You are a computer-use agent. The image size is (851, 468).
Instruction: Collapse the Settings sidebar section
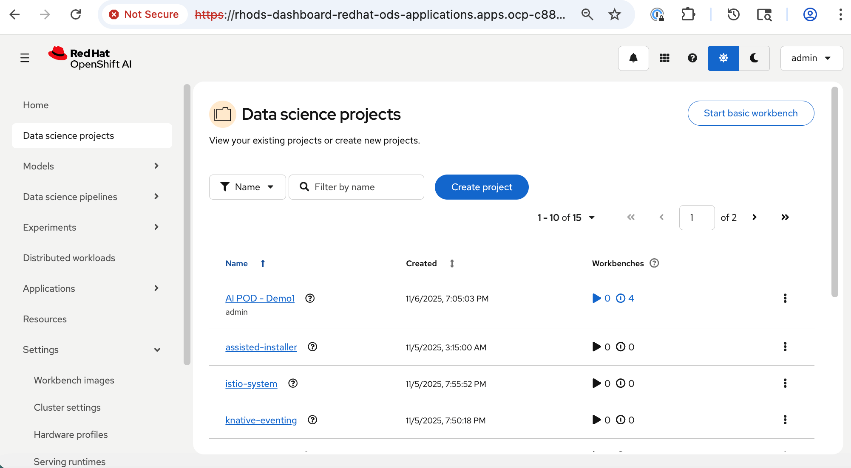coord(92,350)
